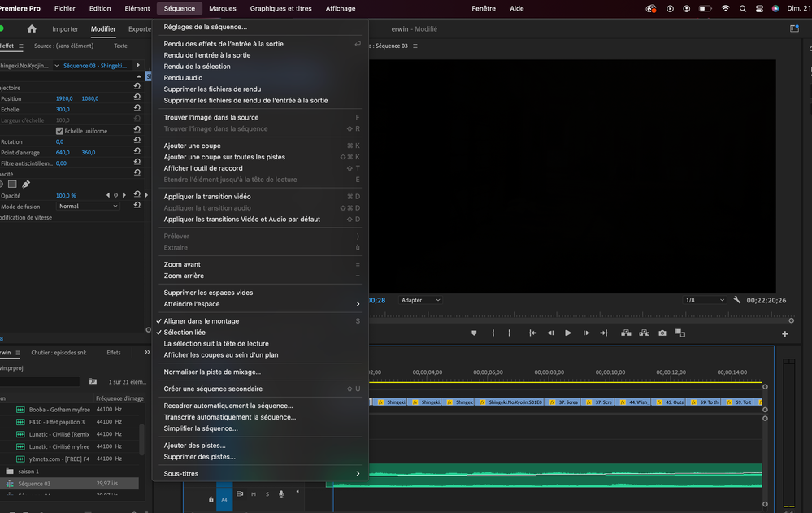This screenshot has height=513, width=812.
Task: Open the Marques menu in menu bar
Action: pyautogui.click(x=222, y=8)
